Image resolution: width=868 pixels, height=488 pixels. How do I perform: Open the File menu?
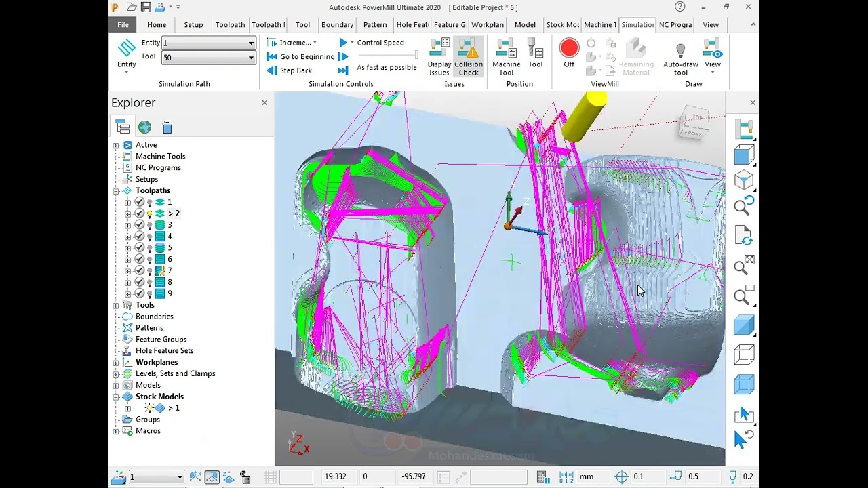(x=123, y=24)
